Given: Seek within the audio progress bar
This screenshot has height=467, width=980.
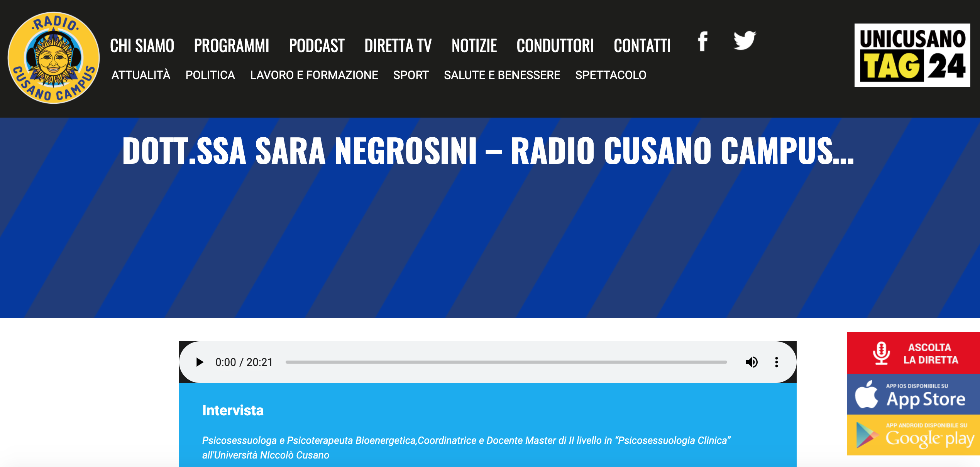Looking at the screenshot, I should pos(506,362).
